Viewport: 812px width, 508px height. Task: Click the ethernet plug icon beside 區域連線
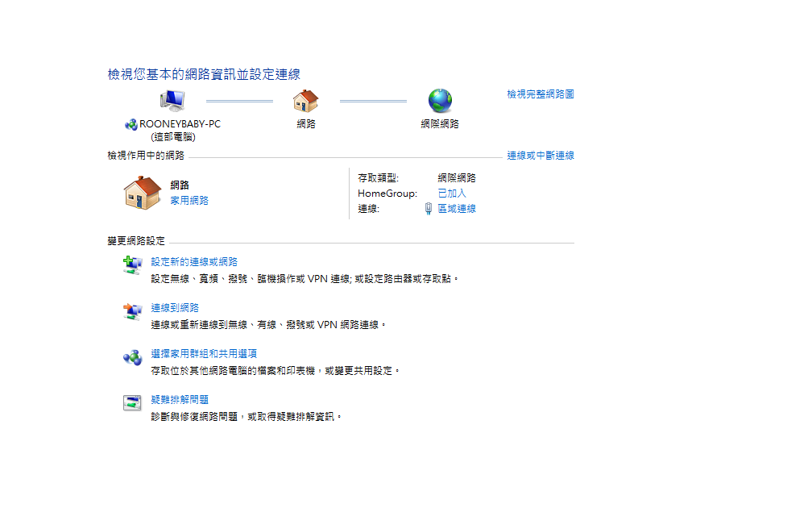point(429,209)
